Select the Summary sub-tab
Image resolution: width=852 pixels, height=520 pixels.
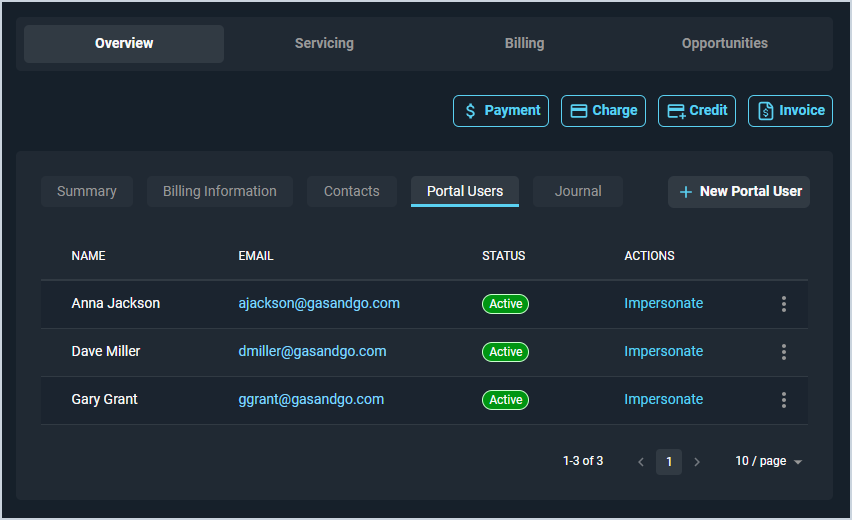[87, 191]
